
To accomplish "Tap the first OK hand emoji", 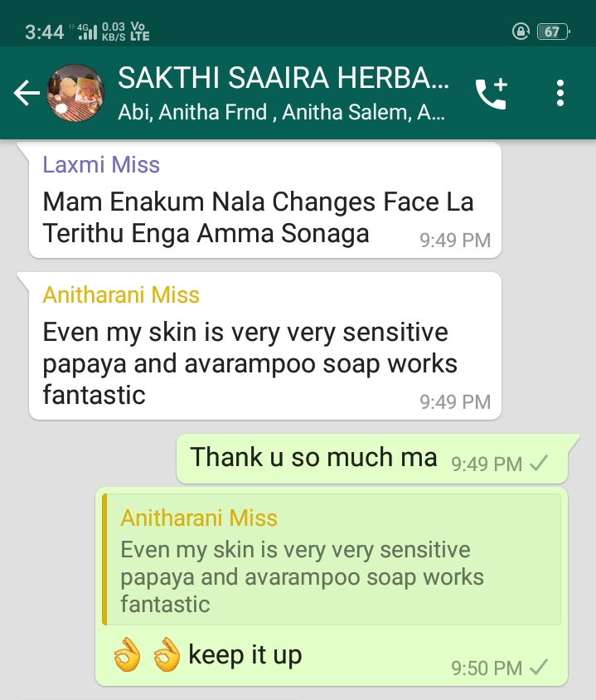I will click(127, 655).
